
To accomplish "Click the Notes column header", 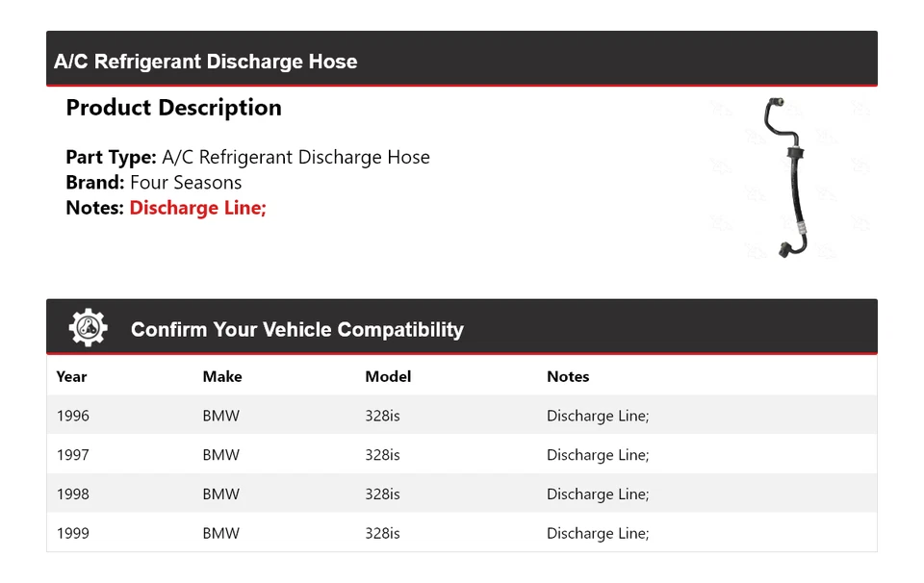I will click(x=568, y=376).
